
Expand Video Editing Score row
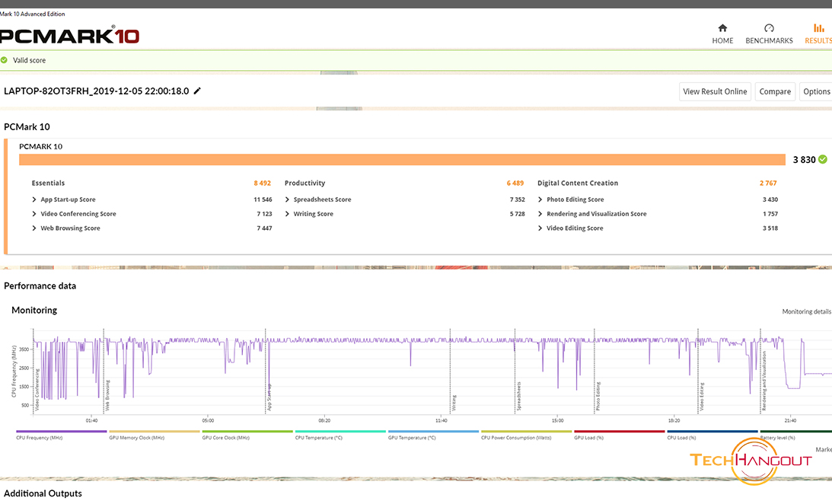pos(540,228)
